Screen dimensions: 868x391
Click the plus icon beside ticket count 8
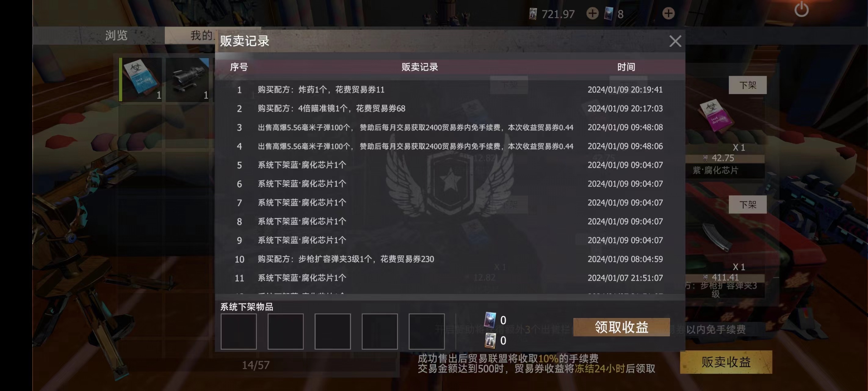pyautogui.click(x=668, y=13)
